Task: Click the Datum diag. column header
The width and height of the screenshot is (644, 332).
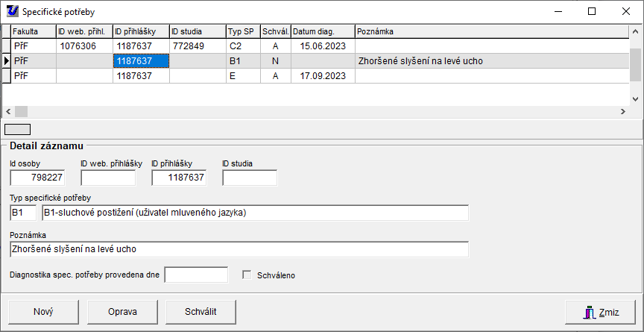Action: (x=322, y=31)
